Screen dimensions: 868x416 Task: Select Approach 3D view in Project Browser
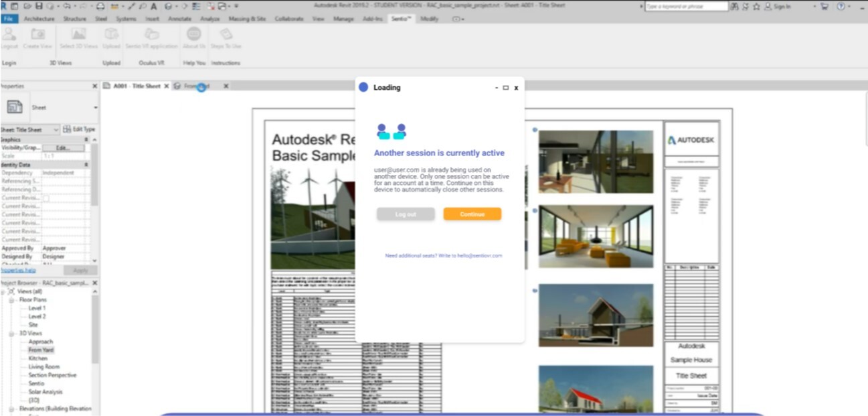pyautogui.click(x=40, y=342)
